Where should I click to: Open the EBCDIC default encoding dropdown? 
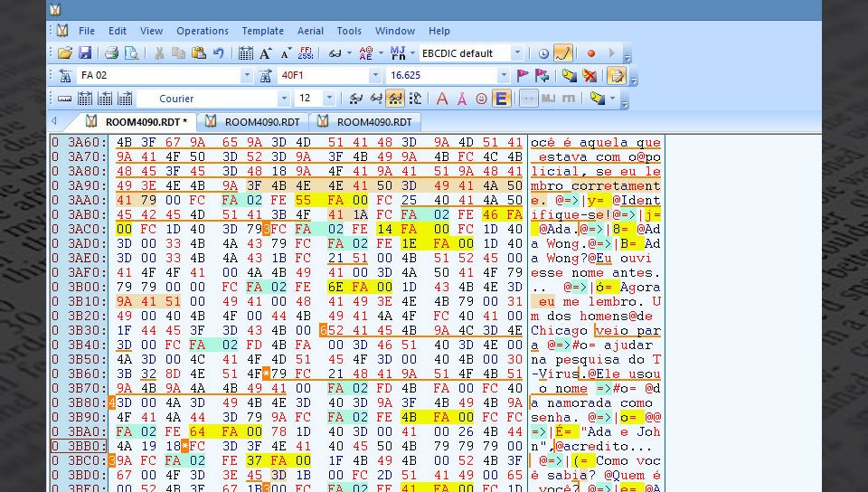click(518, 53)
